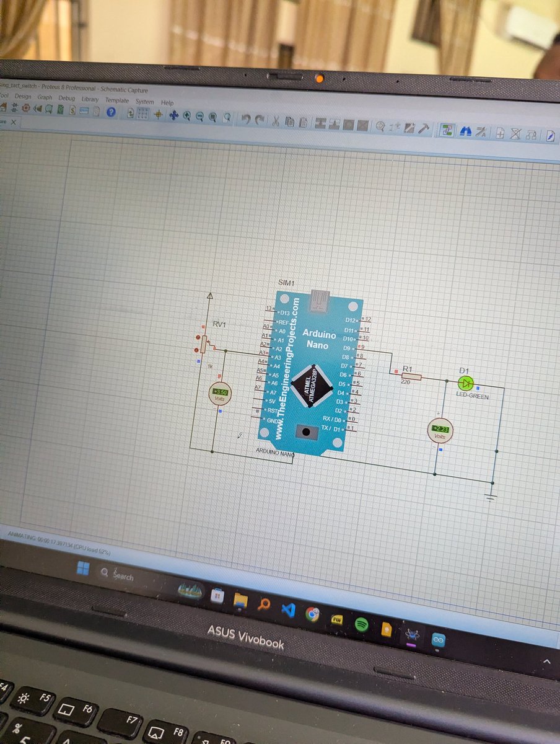The image size is (560, 744).
Task: Open Google Chrome from taskbar
Action: (312, 614)
